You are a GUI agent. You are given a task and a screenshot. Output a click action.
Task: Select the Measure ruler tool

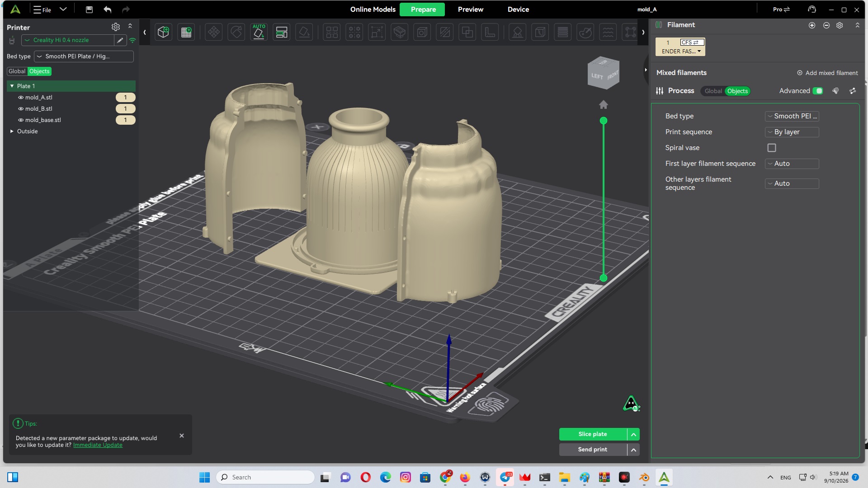(490, 32)
